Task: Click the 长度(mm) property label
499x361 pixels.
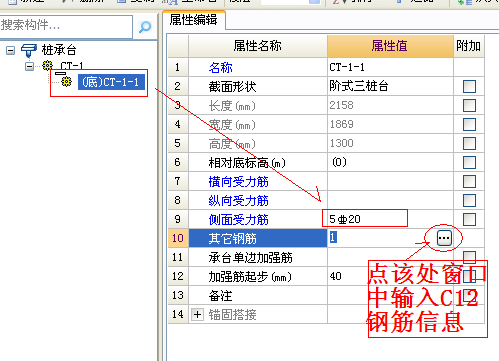Action: click(x=232, y=106)
